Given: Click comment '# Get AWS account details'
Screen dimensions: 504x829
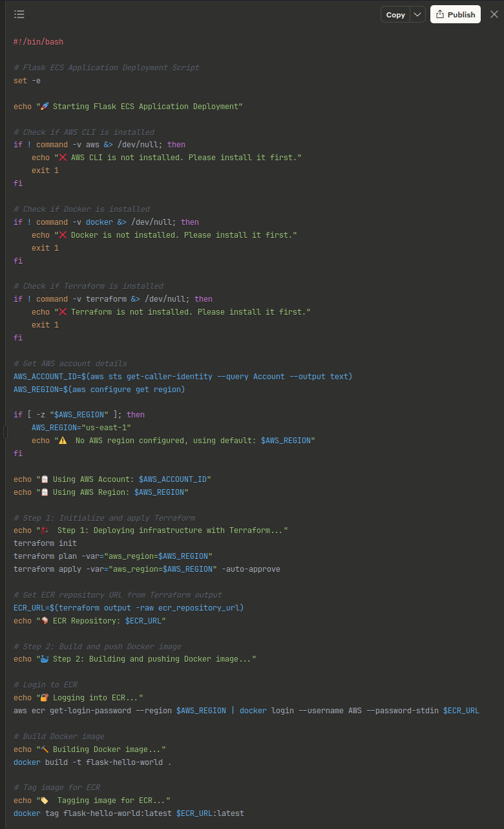Looking at the screenshot, I should pos(70,364).
